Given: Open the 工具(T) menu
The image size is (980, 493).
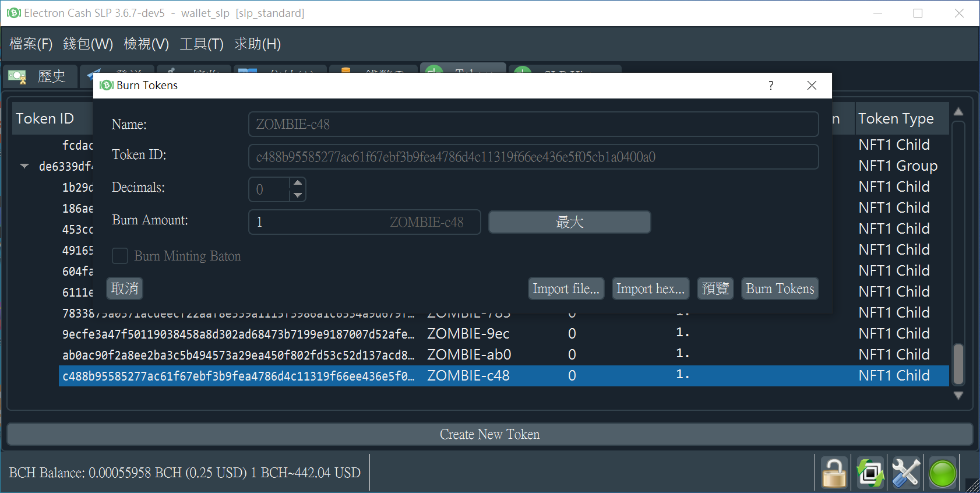Looking at the screenshot, I should [x=202, y=44].
